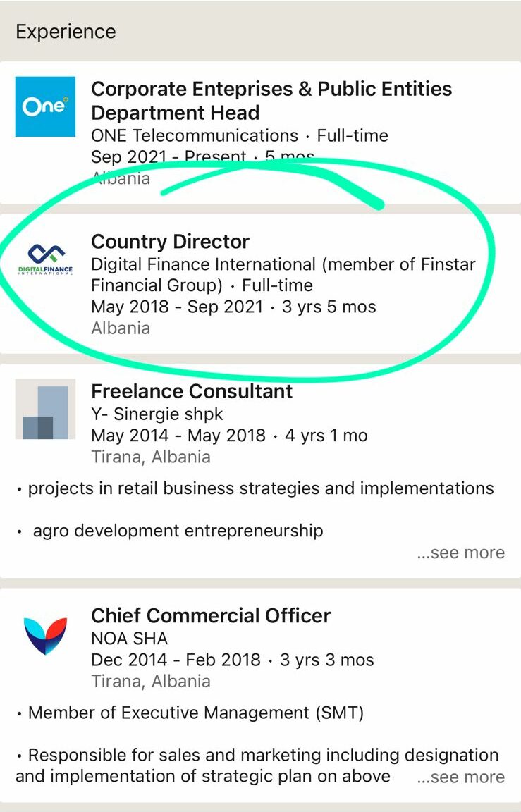Tap the agro development entrepreneurship bullet
The width and height of the screenshot is (521, 812).
pyautogui.click(x=178, y=530)
